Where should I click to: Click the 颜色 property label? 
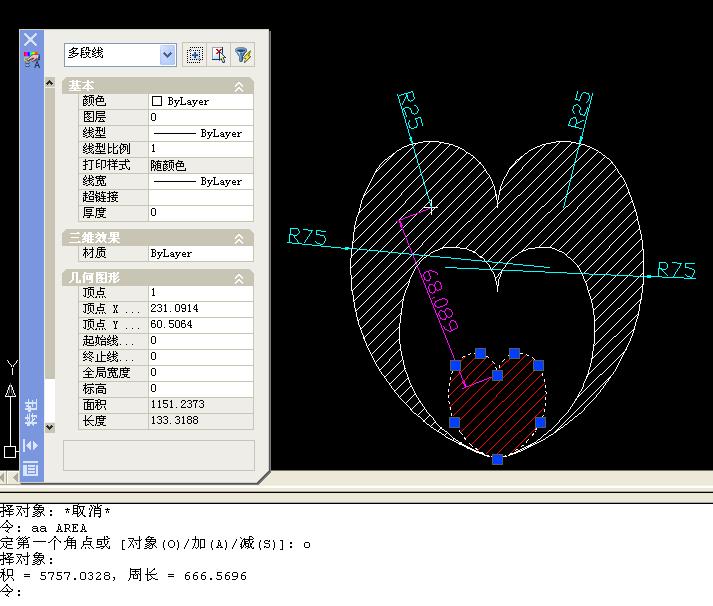point(94,101)
